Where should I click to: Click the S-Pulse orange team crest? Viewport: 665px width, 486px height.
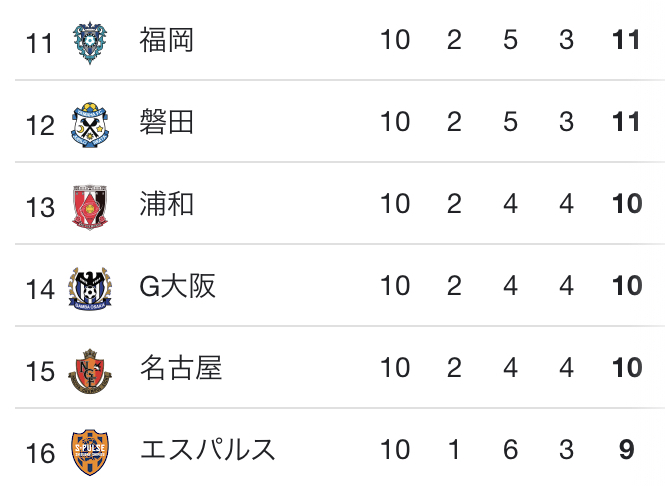[90, 452]
